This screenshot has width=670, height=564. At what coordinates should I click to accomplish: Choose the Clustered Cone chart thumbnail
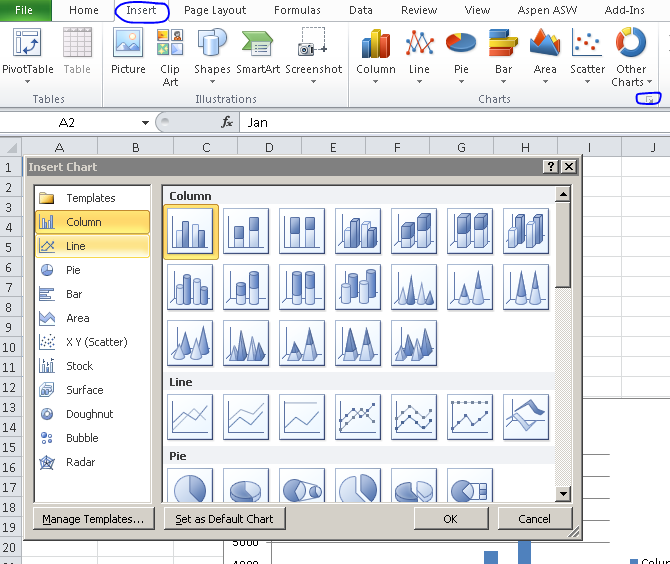click(414, 287)
